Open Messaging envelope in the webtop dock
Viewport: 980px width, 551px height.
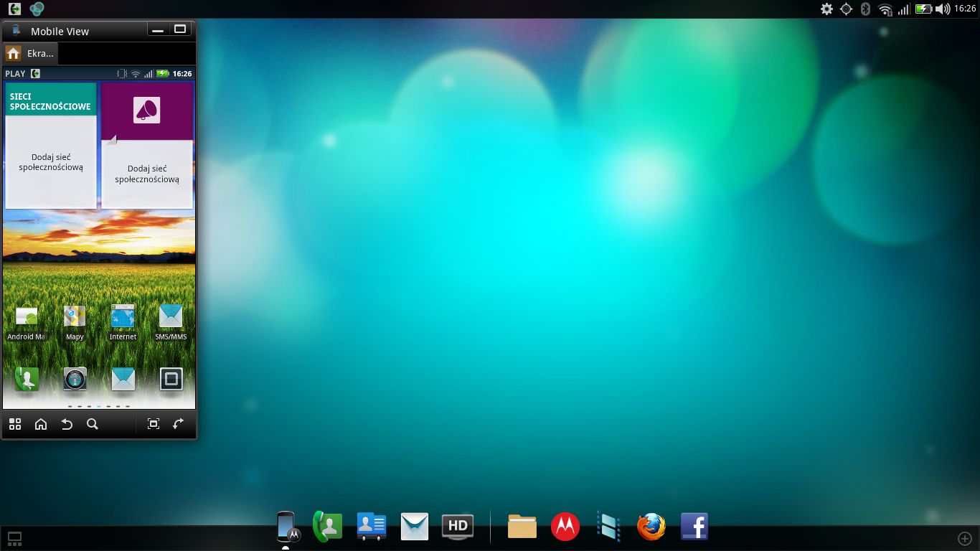coord(415,527)
